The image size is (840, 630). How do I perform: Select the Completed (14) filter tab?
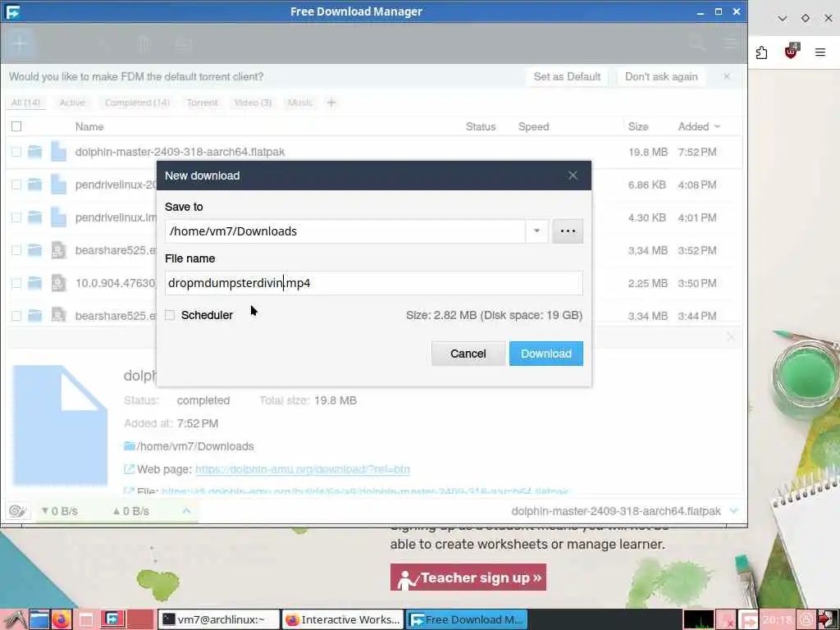point(137,103)
